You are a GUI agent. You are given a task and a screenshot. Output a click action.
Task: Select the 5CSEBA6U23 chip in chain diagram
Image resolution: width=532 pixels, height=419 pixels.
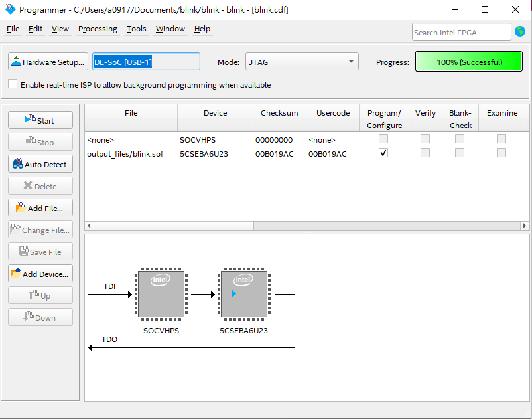(x=244, y=293)
